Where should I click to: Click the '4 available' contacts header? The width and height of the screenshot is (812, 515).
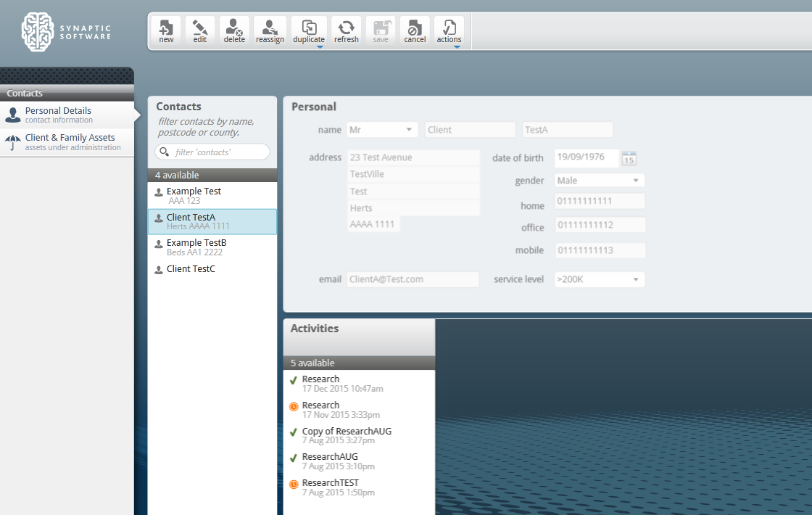212,175
